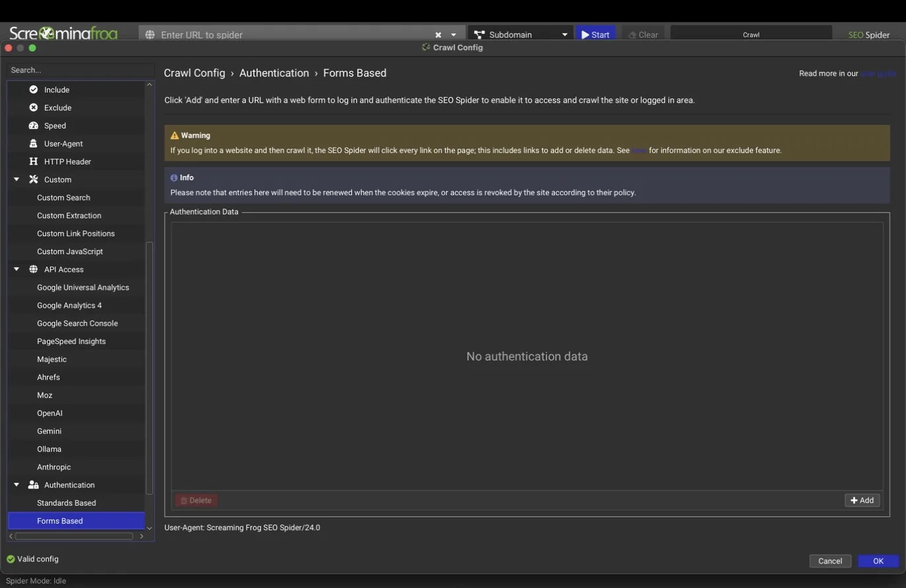
Task: Click the disabled Delete button
Action: pos(196,500)
